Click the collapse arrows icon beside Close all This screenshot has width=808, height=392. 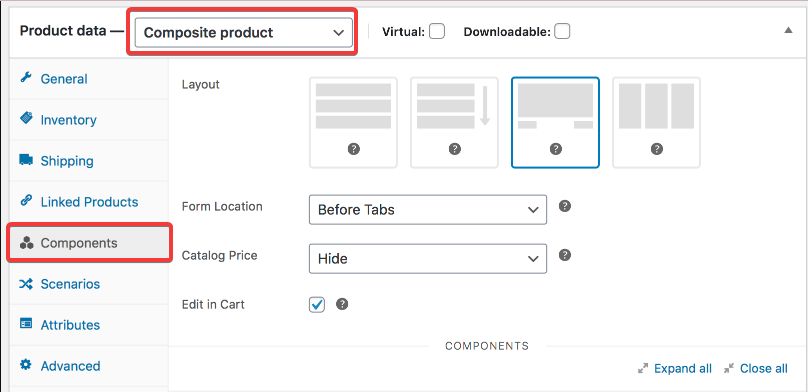(x=728, y=368)
